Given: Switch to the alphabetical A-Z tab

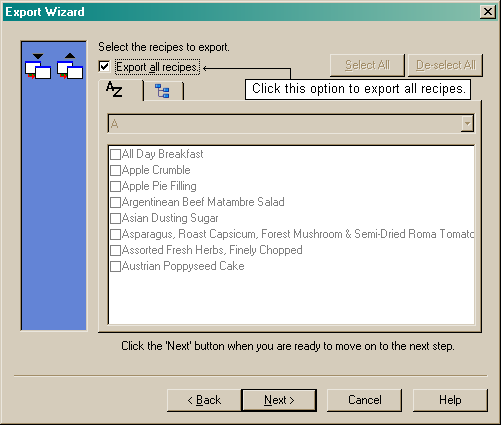Looking at the screenshot, I should tap(121, 90).
